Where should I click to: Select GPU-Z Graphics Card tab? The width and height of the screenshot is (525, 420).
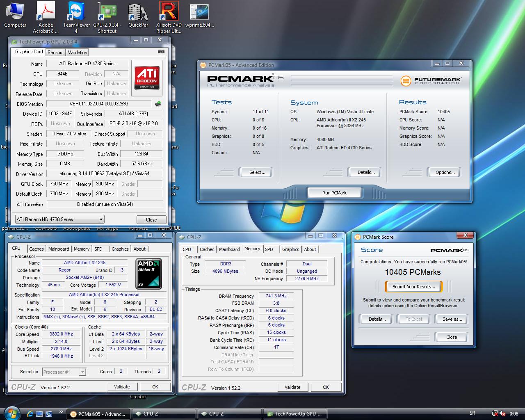click(x=29, y=52)
